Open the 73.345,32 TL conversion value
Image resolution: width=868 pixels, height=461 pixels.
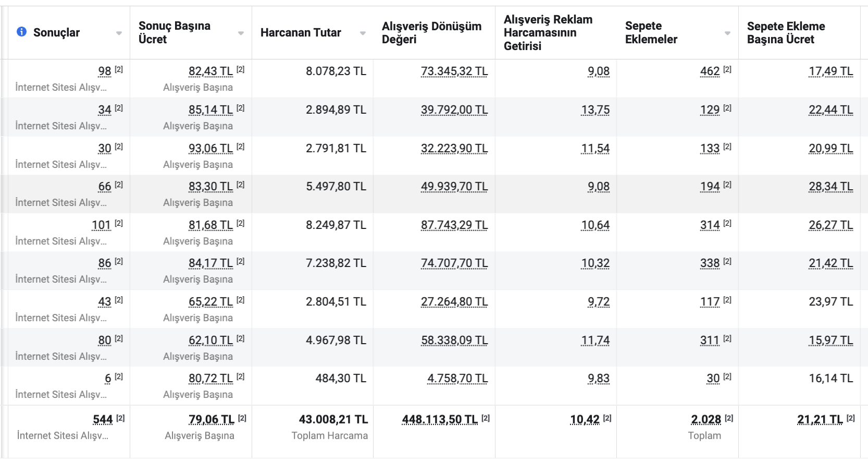tap(454, 71)
